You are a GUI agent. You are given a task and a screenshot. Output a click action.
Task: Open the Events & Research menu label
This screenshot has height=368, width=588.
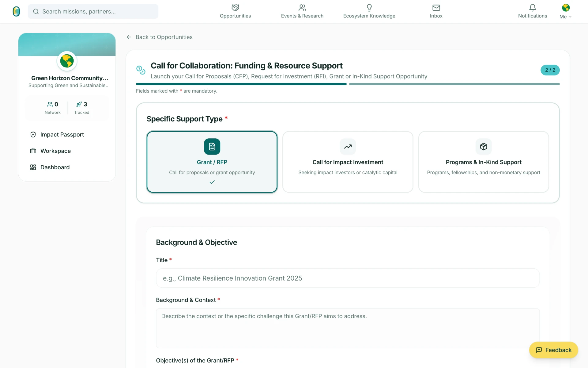click(x=302, y=16)
